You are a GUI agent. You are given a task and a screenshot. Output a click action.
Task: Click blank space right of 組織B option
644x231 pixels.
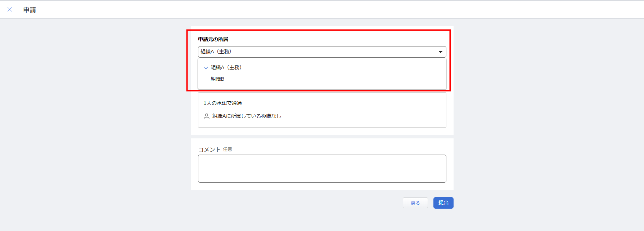click(x=324, y=79)
